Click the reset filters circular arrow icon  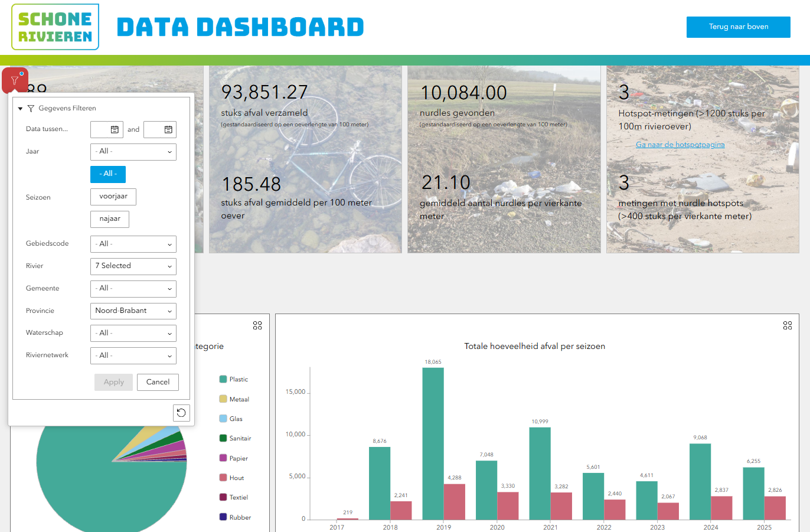click(181, 413)
